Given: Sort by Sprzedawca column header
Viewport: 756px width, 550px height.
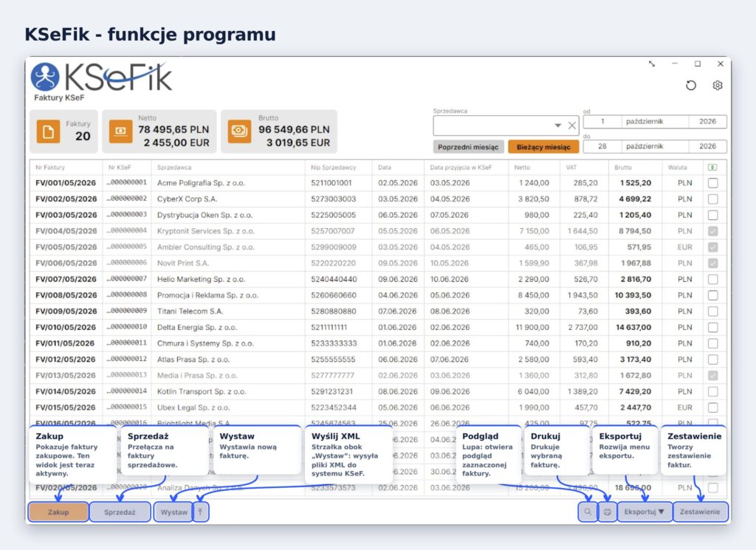Looking at the screenshot, I should pos(174,168).
